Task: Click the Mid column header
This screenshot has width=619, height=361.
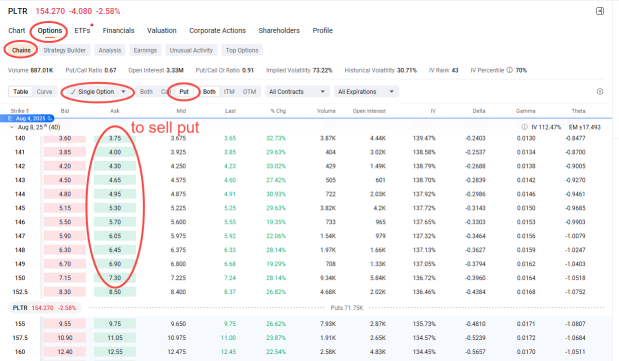Action: point(181,111)
